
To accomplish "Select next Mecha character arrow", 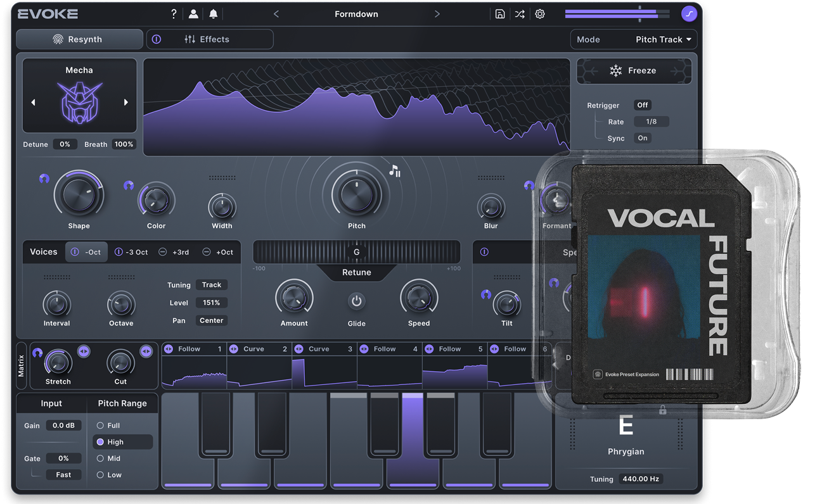I will click(x=126, y=103).
